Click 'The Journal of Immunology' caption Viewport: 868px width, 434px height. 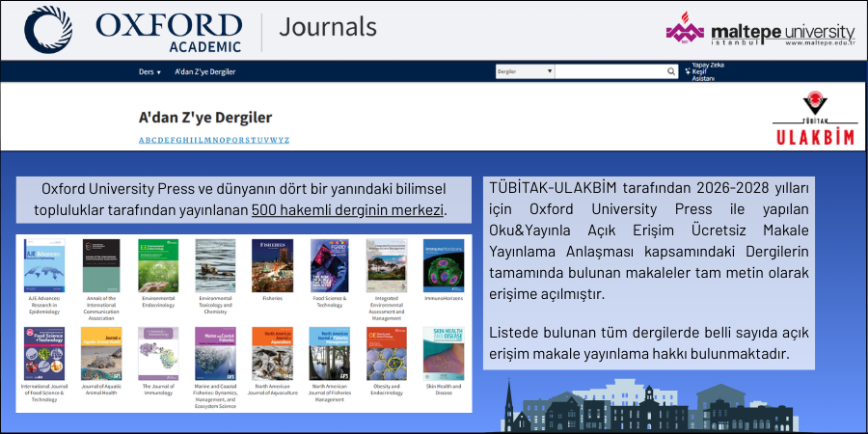(x=158, y=390)
